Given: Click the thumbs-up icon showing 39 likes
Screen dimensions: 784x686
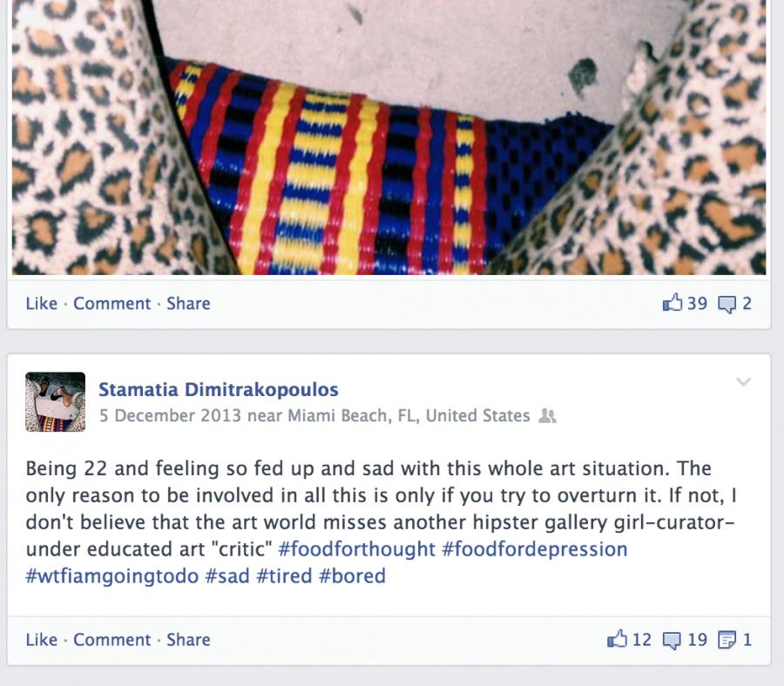Looking at the screenshot, I should point(672,302).
